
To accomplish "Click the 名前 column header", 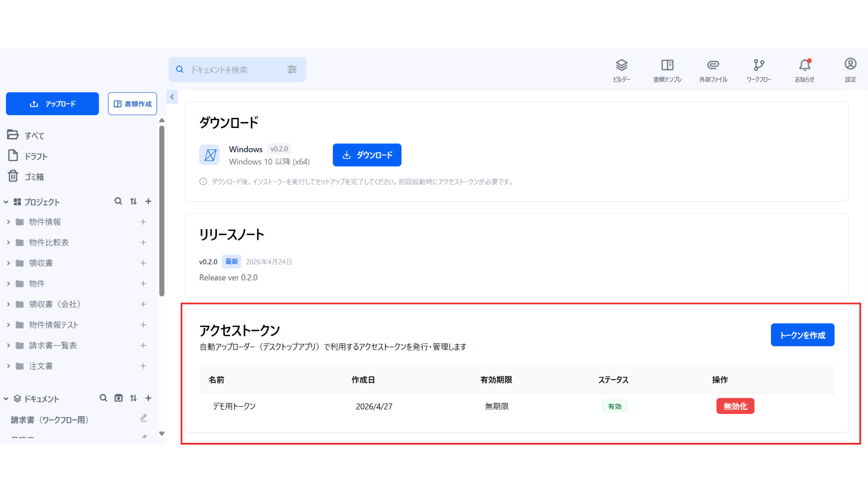I will pyautogui.click(x=216, y=380).
